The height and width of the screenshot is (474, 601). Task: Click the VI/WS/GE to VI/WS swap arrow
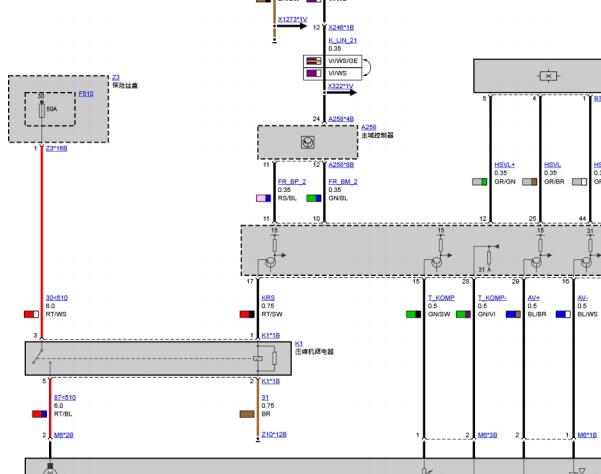click(x=367, y=67)
